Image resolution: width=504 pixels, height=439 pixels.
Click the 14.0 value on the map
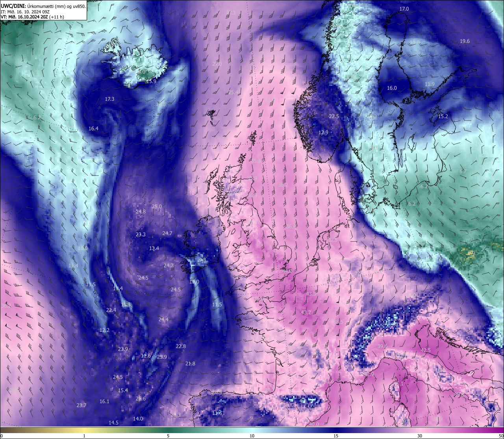click(x=138, y=419)
